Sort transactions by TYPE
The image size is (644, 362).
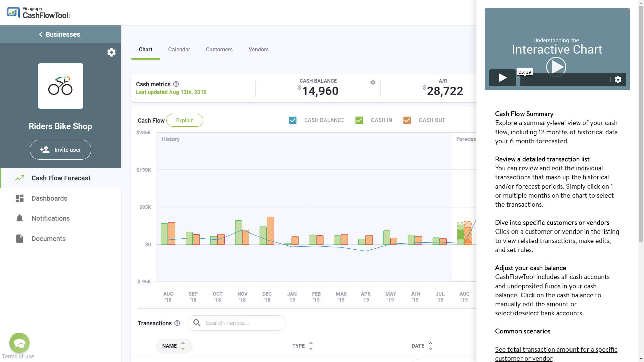(x=302, y=346)
